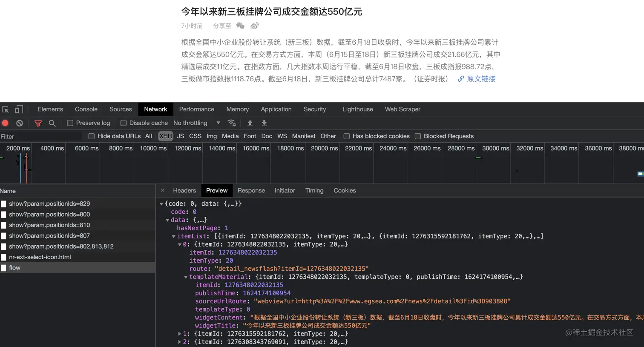The height and width of the screenshot is (347, 644).
Task: Open the Lighthouse tab
Action: (x=358, y=109)
